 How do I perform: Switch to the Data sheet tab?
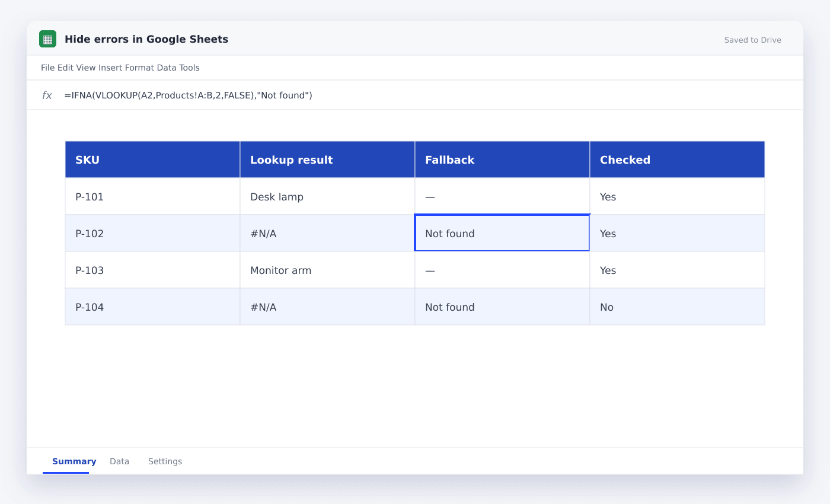[x=119, y=461]
